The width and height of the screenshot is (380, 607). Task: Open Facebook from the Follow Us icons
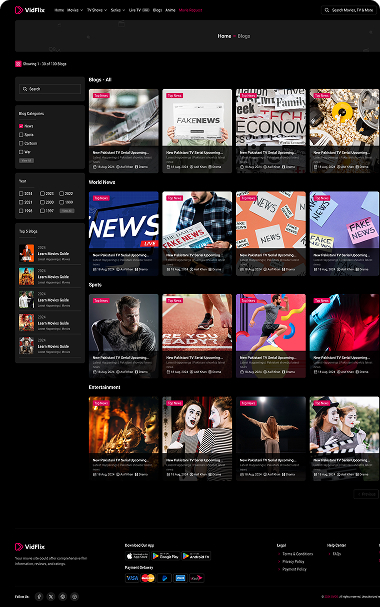39,597
